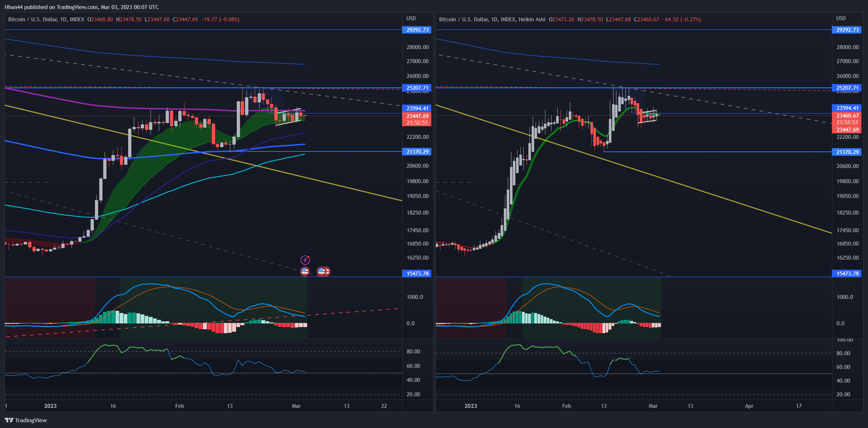The height and width of the screenshot is (428, 868).
Task: Click RSI '20.00' scale label on left chart
Action: click(413, 394)
